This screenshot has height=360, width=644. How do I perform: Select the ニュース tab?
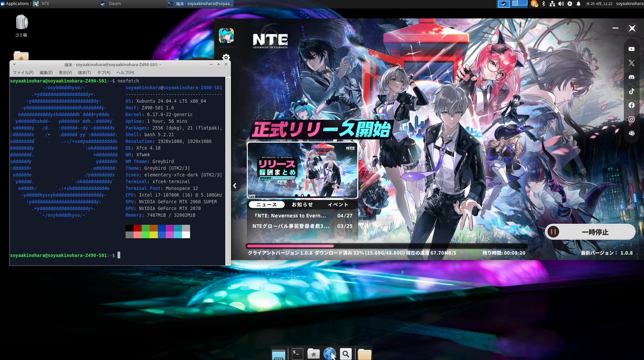[x=266, y=204]
